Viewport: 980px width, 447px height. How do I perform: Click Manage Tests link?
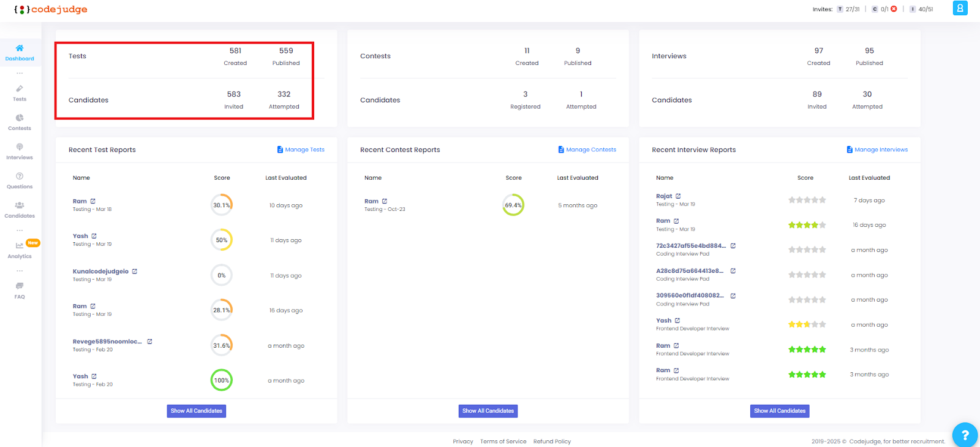[301, 150]
